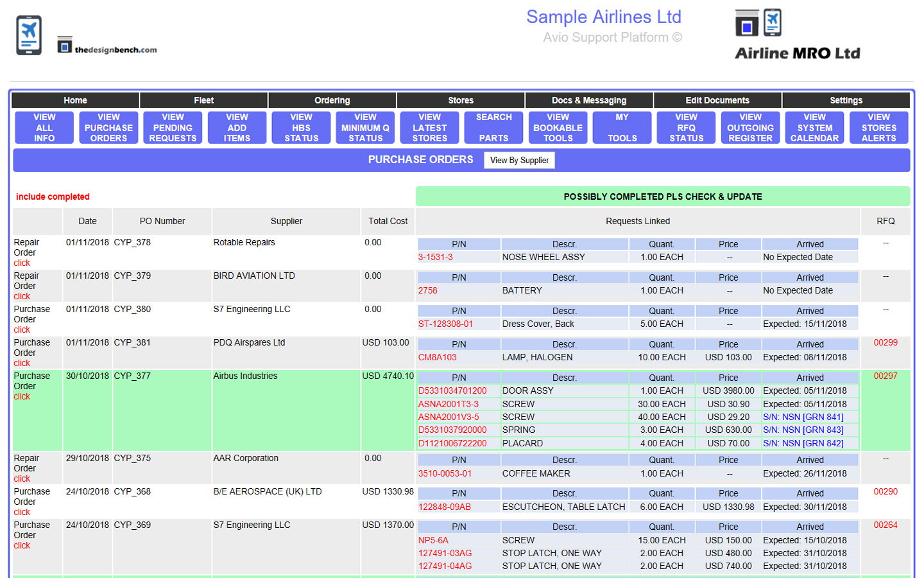This screenshot has height=578, width=924.
Task: Click the PO Number column header
Action: click(162, 221)
